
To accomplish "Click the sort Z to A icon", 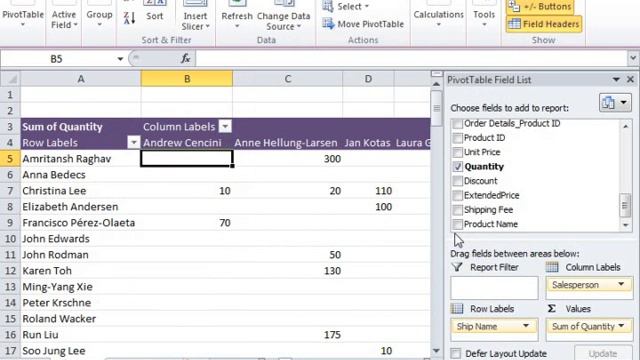I will click(x=129, y=18).
